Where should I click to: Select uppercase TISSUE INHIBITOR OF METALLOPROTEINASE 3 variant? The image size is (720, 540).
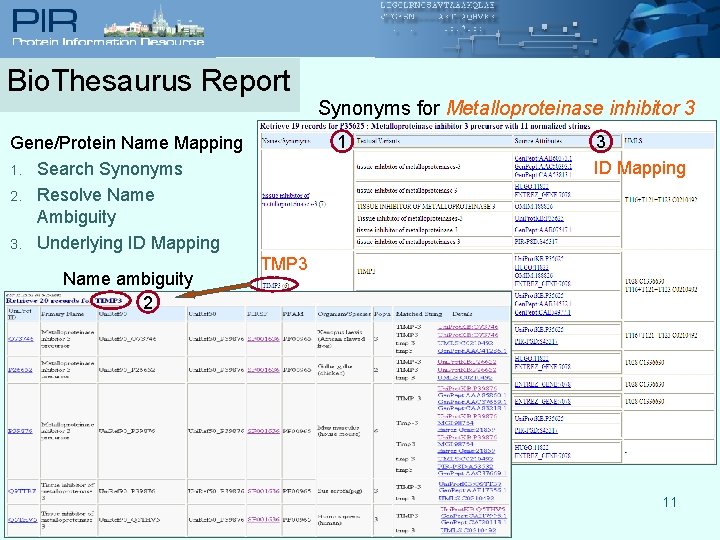(x=426, y=207)
